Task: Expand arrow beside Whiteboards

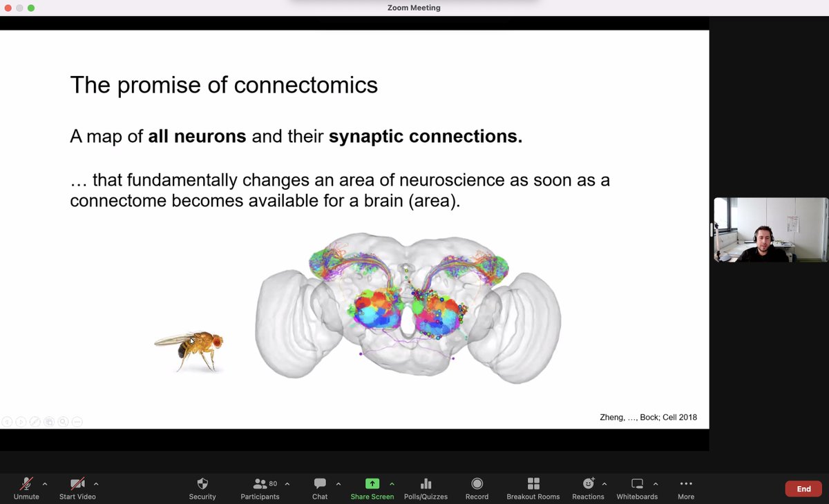Action: (x=656, y=484)
